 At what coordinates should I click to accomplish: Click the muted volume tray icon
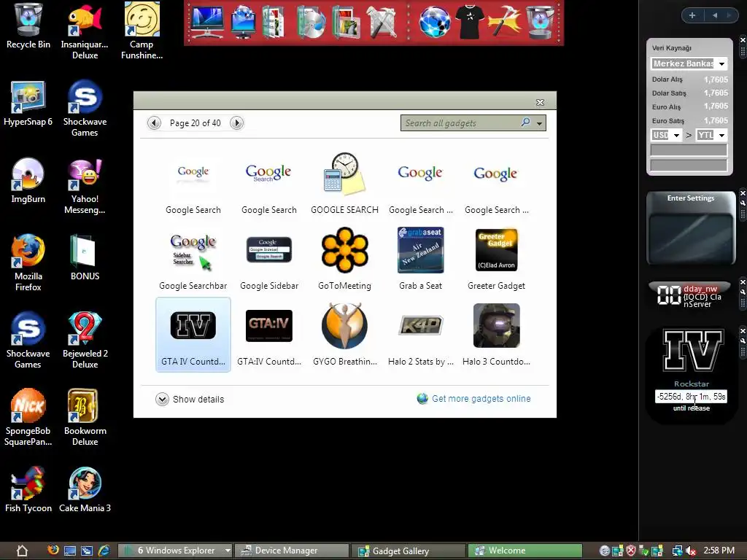[691, 551]
